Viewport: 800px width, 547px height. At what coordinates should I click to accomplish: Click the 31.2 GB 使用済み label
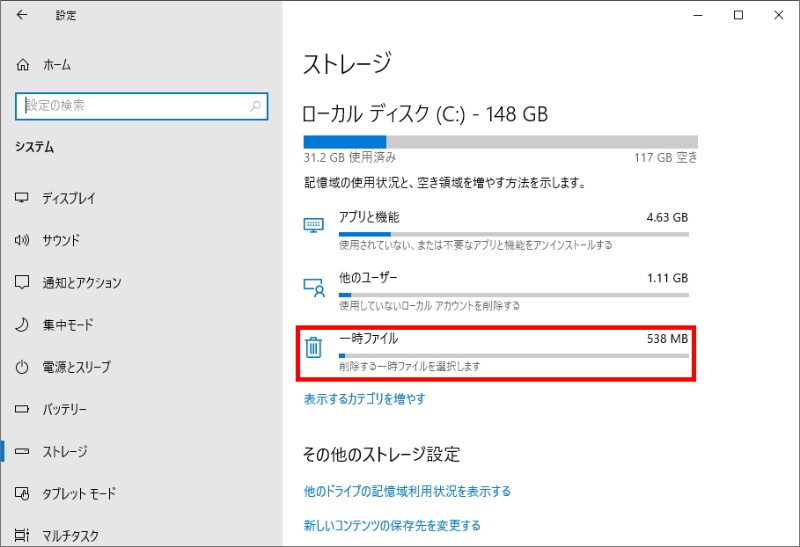tap(350, 157)
